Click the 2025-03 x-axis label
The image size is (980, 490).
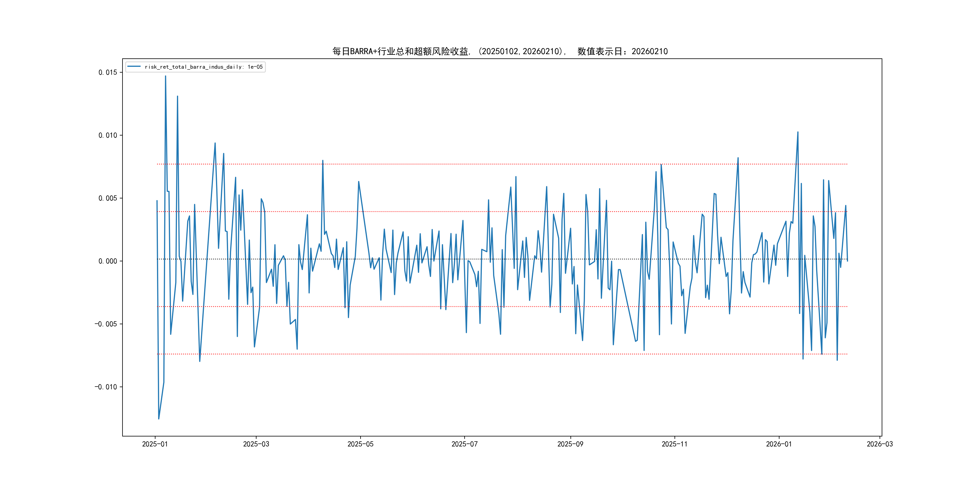[256, 444]
